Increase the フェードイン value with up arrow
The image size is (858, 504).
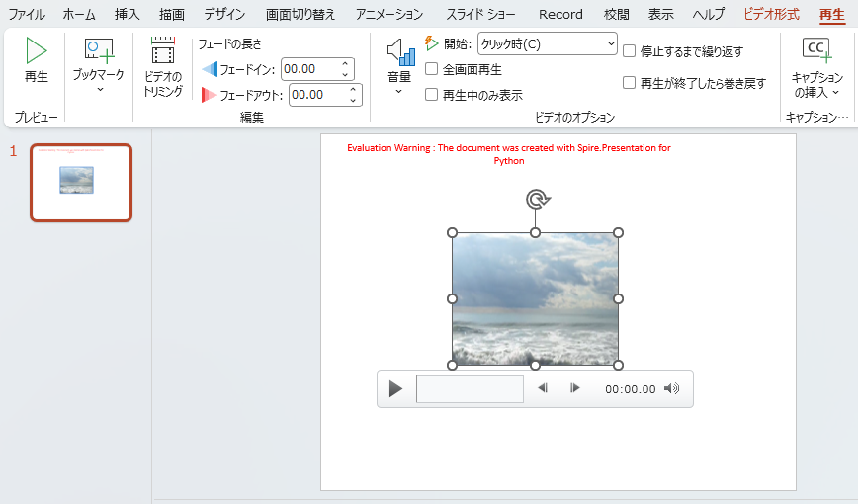345,63
